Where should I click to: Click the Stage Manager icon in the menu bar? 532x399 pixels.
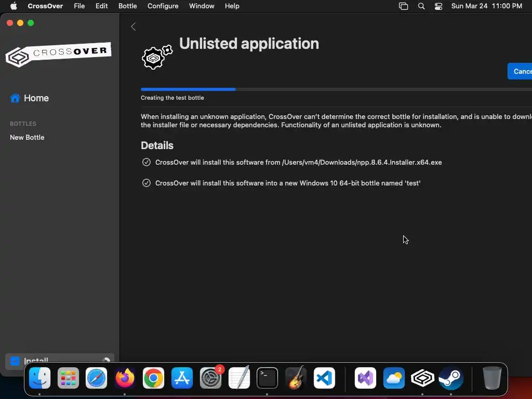click(x=403, y=6)
